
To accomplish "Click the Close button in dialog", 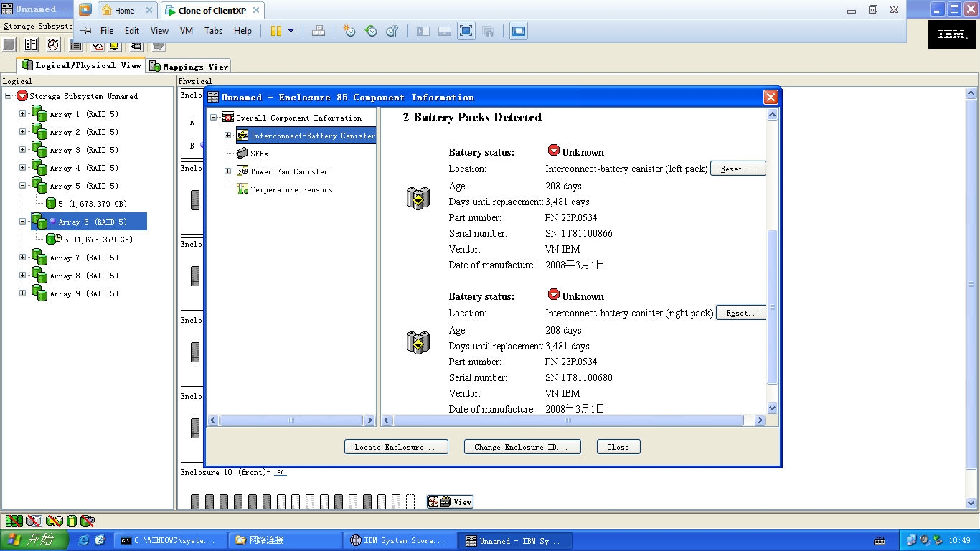I will point(618,447).
